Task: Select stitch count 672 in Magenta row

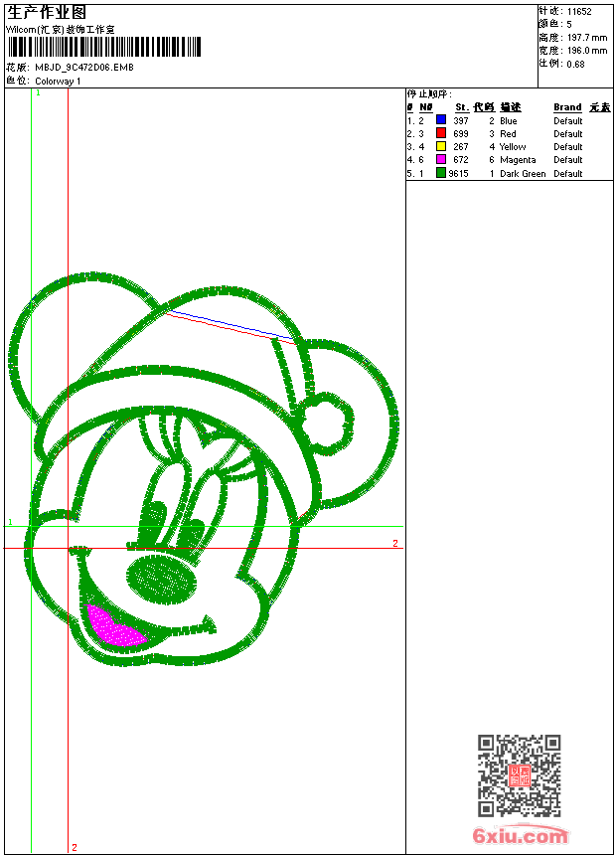Action: [461, 160]
